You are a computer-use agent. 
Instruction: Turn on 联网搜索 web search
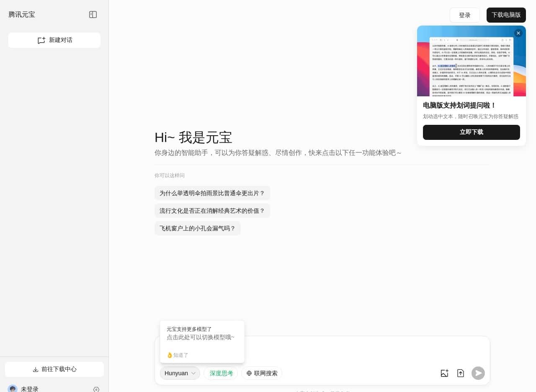click(262, 373)
